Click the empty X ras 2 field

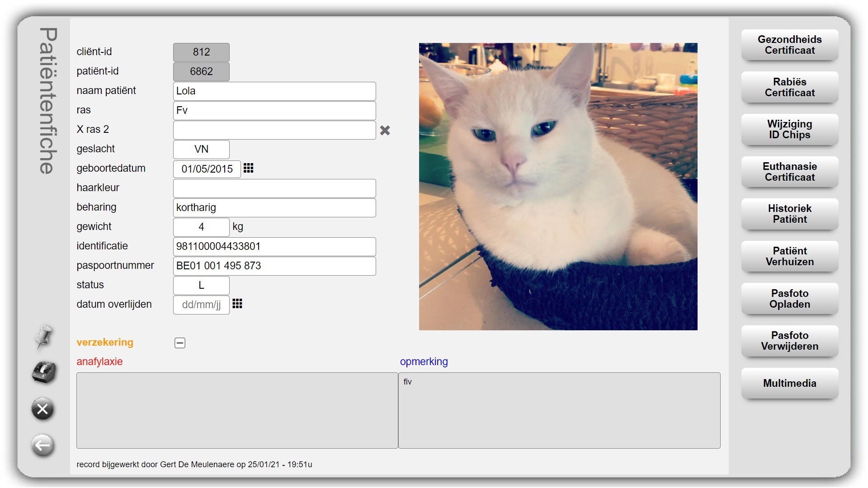274,130
